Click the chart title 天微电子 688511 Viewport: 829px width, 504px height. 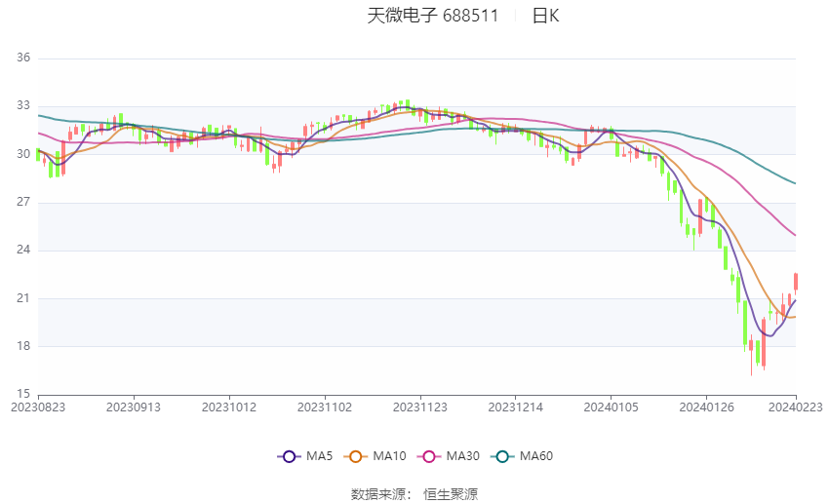(x=432, y=16)
